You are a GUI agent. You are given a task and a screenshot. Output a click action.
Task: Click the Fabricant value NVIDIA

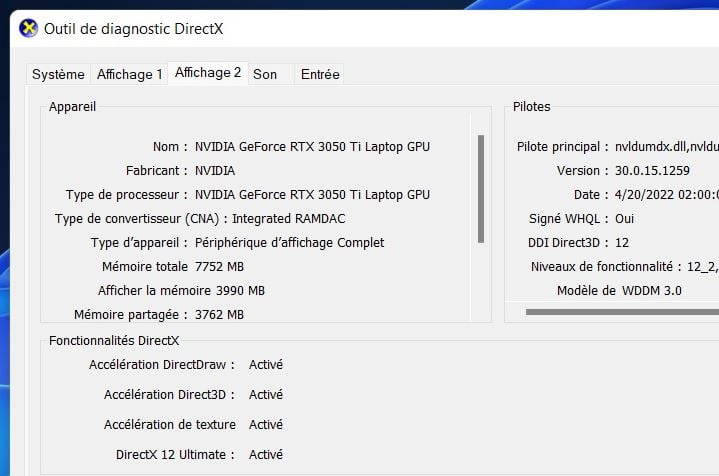coord(215,171)
